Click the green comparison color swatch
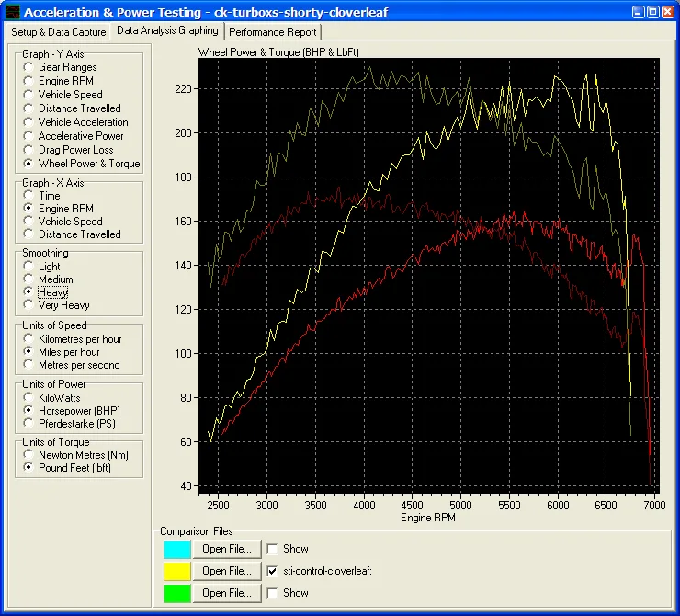680x616 pixels. click(x=177, y=593)
